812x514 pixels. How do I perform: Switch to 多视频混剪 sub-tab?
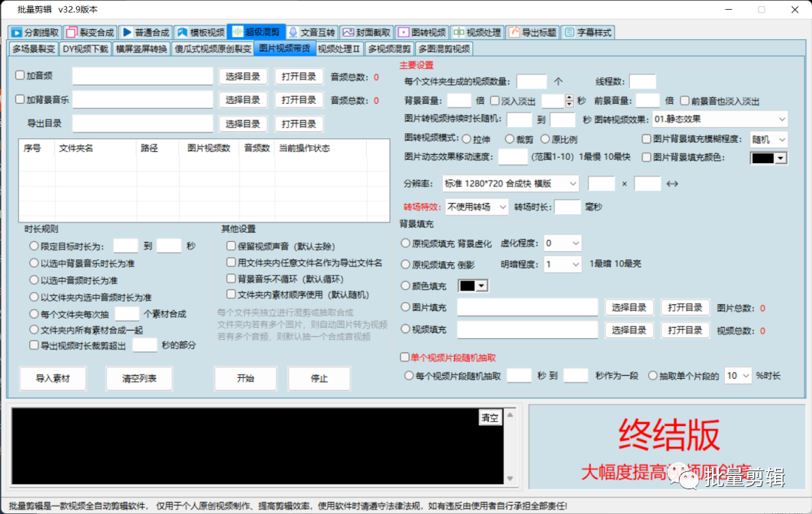(x=389, y=49)
